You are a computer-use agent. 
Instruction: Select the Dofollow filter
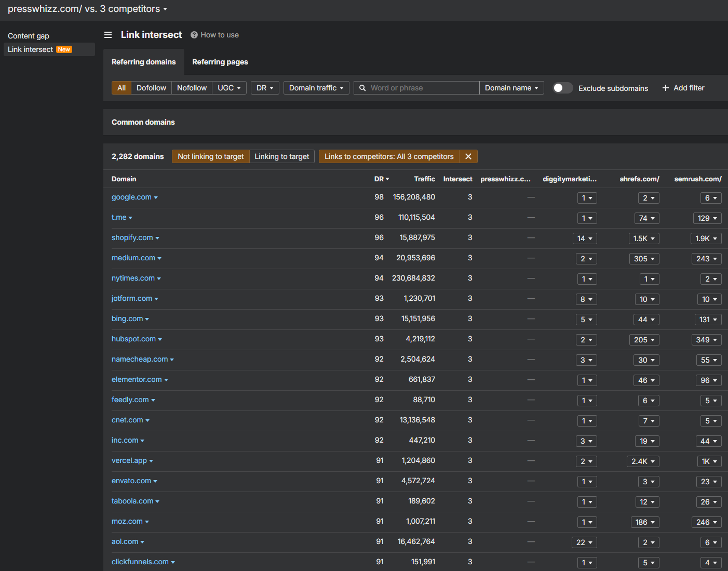tap(151, 88)
